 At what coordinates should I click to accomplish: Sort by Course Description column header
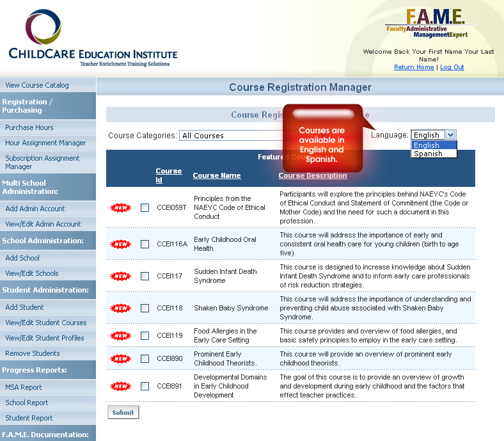[312, 175]
